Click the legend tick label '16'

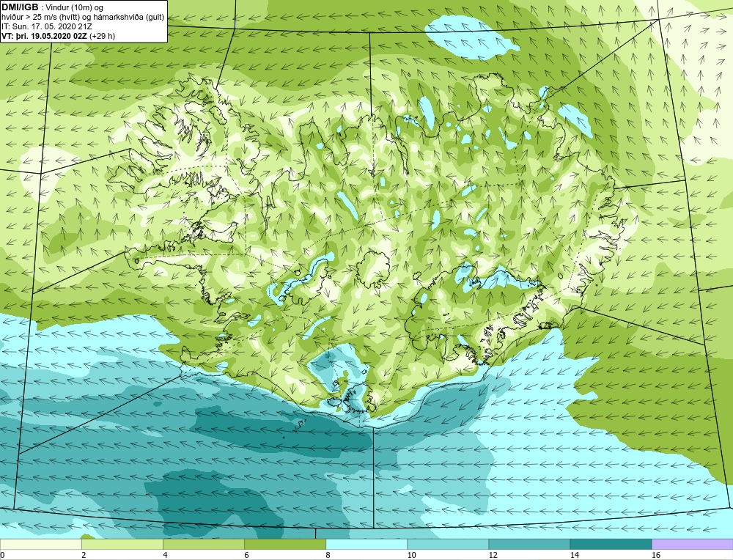coord(656,555)
